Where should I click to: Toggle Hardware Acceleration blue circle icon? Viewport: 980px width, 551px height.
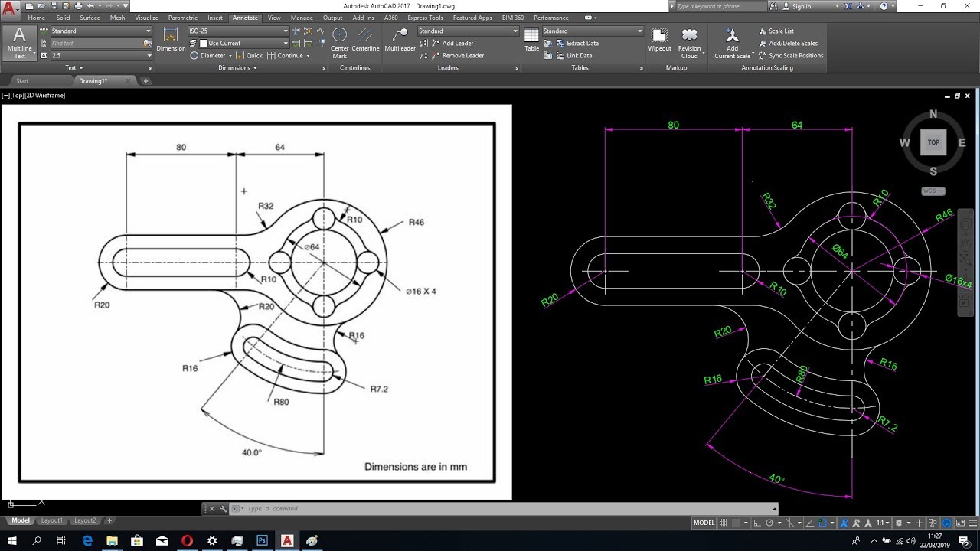(947, 523)
